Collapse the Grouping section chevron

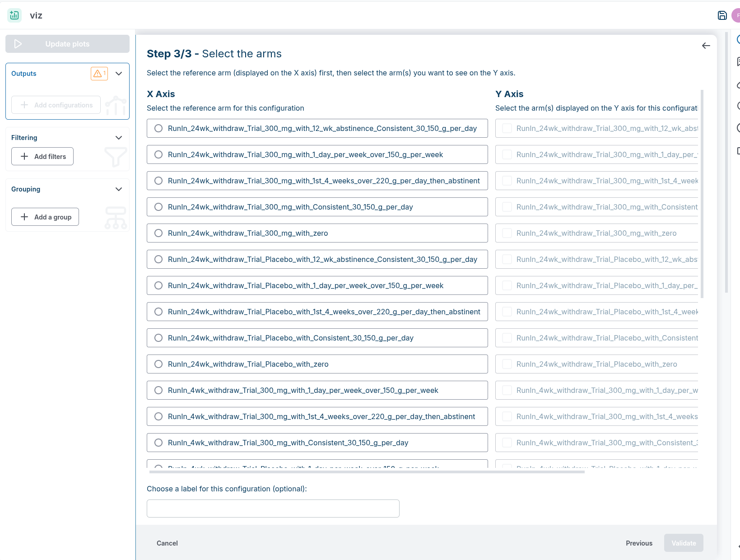pos(119,189)
